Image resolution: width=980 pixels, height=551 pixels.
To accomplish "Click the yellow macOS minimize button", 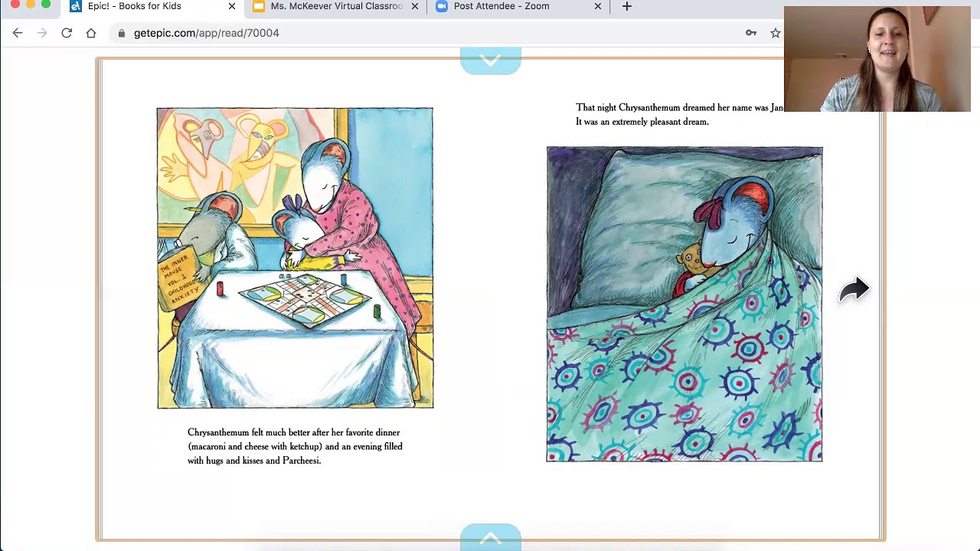I will pyautogui.click(x=31, y=4).
